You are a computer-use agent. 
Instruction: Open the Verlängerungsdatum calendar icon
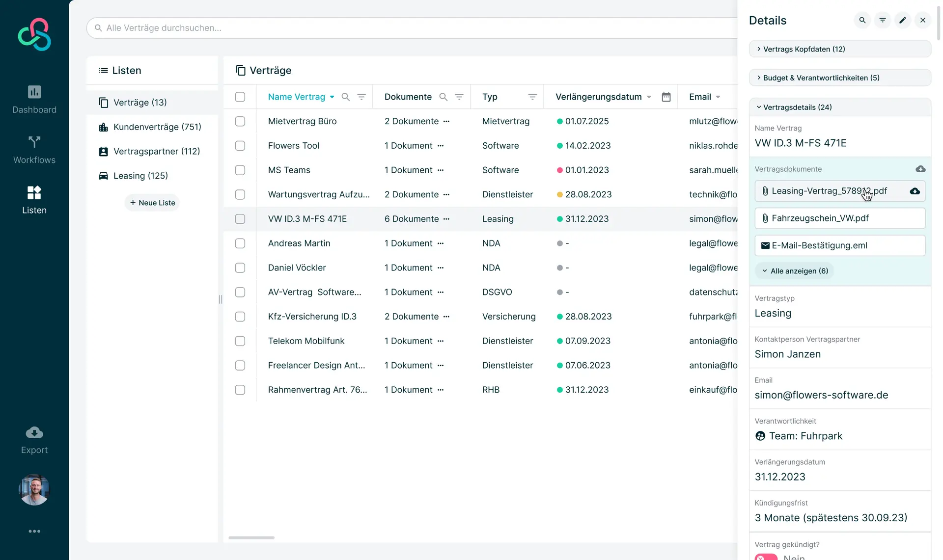pos(666,97)
